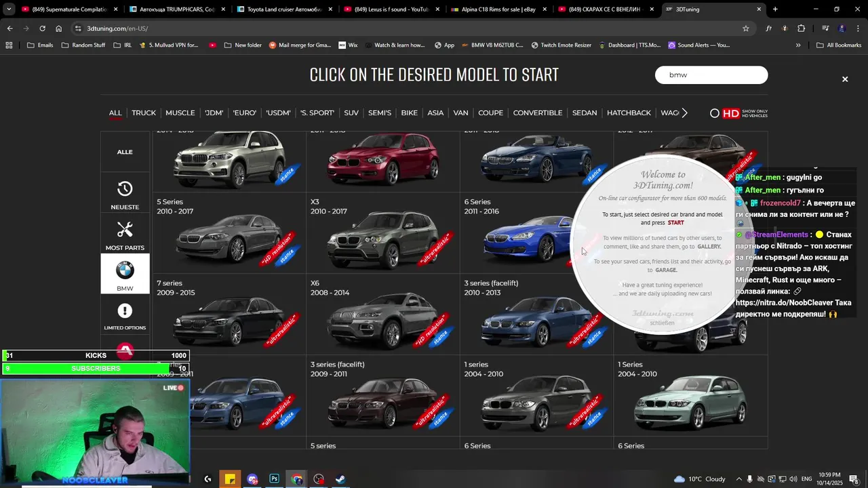
Task: Open the GARAGE link in welcome popup
Action: coord(666,270)
